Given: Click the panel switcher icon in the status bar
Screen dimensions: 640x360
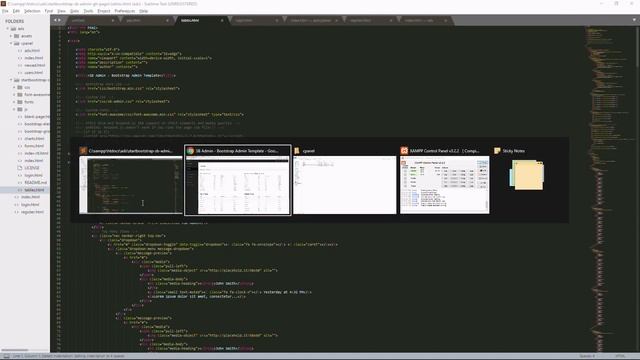Looking at the screenshot, I should tap(6, 356).
